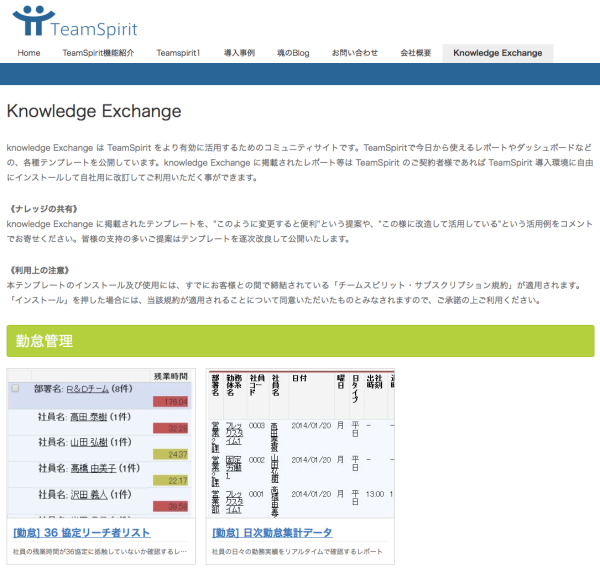This screenshot has height=573, width=600.
Task: Click the 13:00 arrival time cell
Action: coord(375,494)
